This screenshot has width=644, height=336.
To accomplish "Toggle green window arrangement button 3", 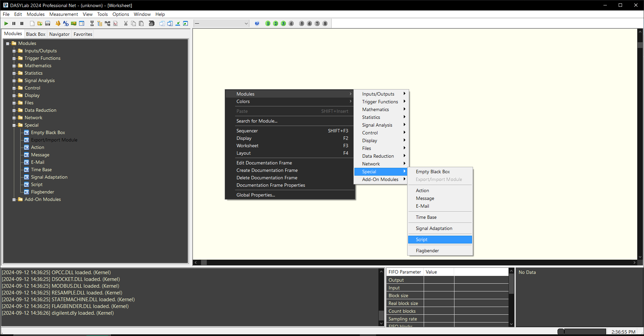I will tap(283, 23).
